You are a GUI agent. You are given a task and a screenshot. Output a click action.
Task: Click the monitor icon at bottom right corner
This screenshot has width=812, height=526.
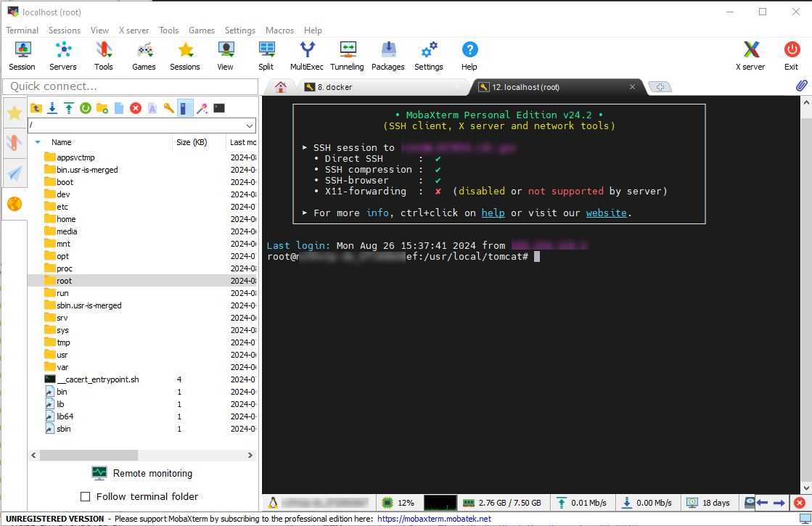click(805, 519)
